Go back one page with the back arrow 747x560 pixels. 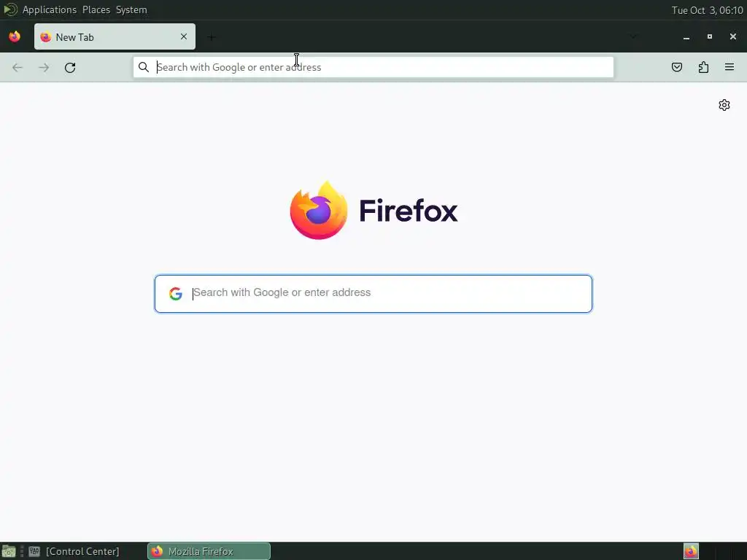tap(18, 68)
